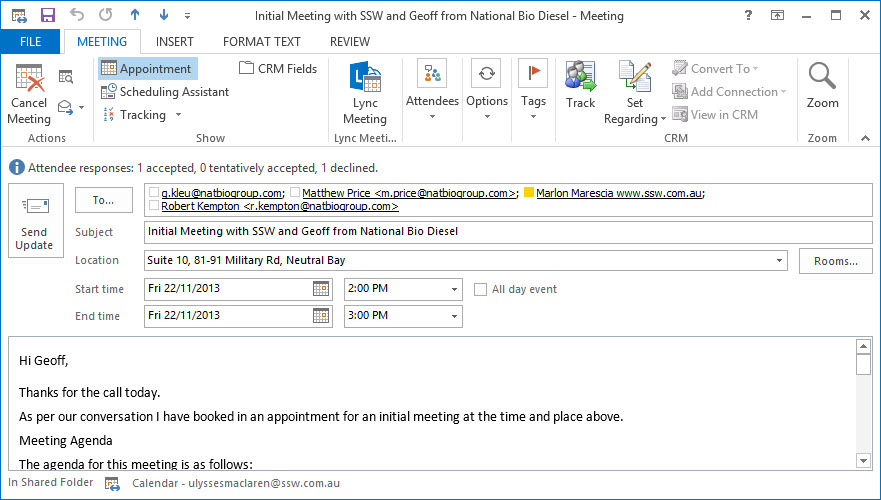The height and width of the screenshot is (500, 881).
Task: Click the Rooms... button
Action: pyautogui.click(x=835, y=261)
